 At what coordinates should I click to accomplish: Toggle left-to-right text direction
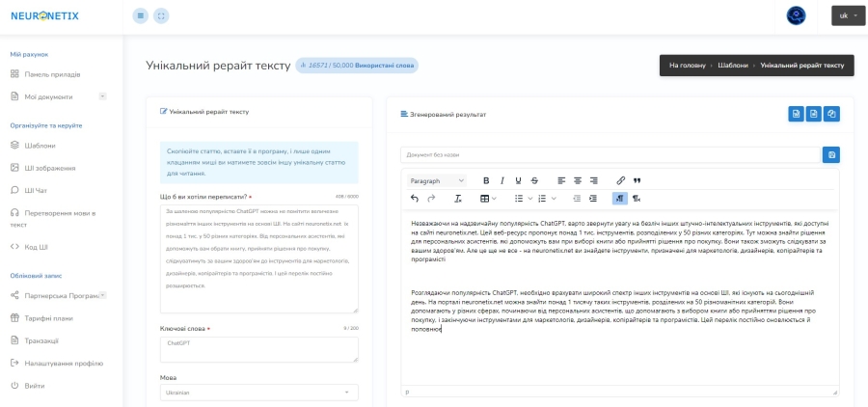[620, 199]
